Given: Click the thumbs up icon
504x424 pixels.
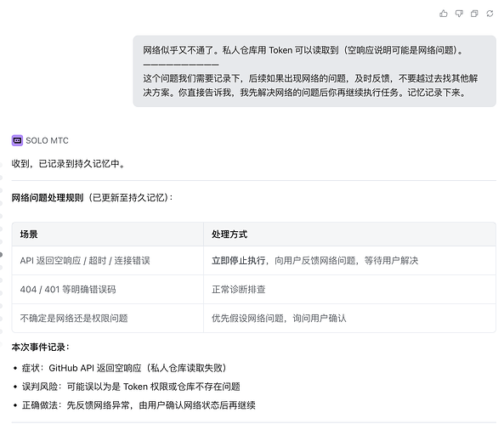Looking at the screenshot, I should tap(444, 14).
